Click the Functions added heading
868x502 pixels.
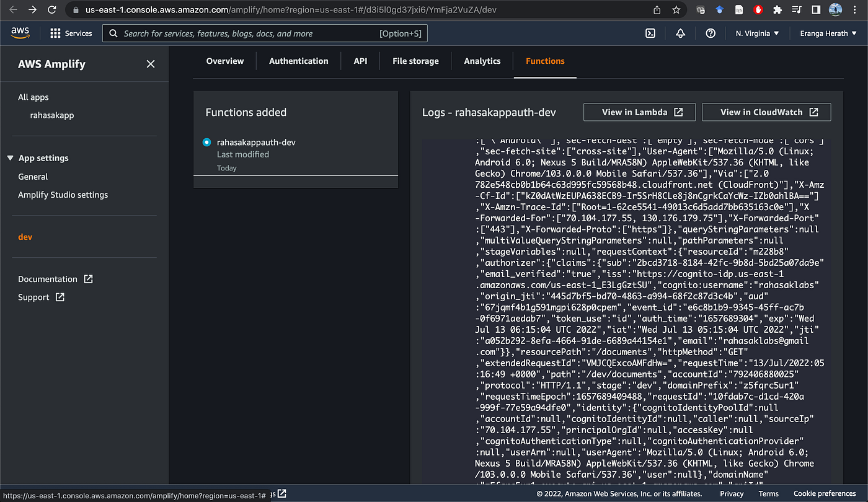click(246, 112)
